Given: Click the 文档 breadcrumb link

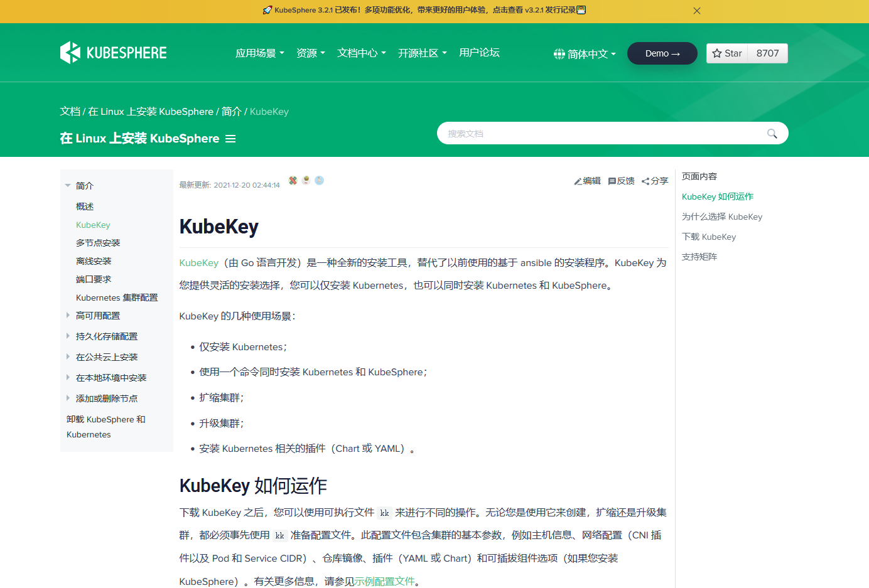Looking at the screenshot, I should coord(70,111).
